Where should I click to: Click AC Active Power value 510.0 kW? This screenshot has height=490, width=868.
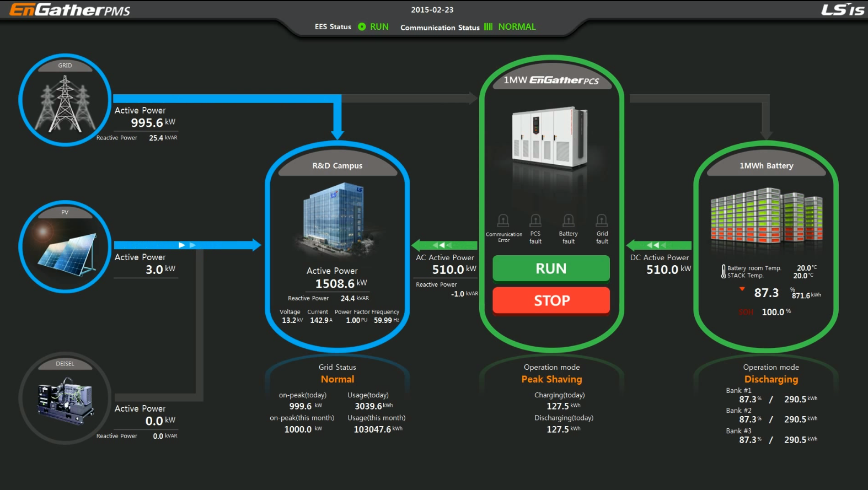(x=454, y=270)
